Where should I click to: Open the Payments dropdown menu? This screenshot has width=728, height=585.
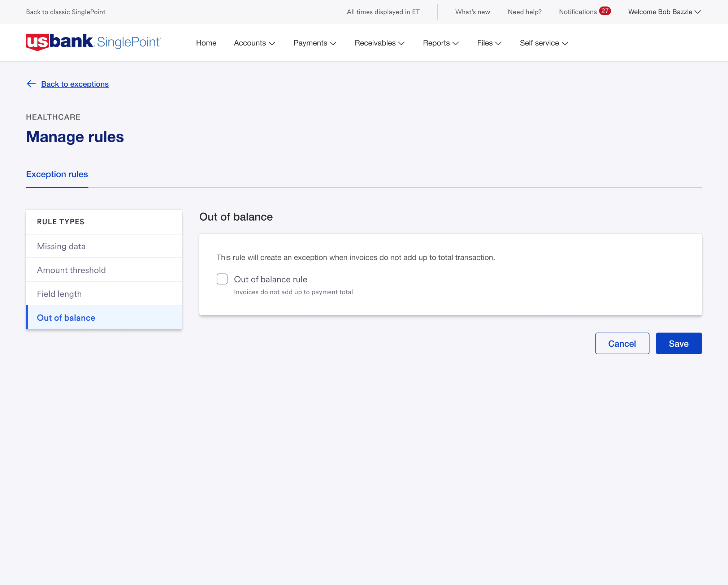[x=315, y=43]
